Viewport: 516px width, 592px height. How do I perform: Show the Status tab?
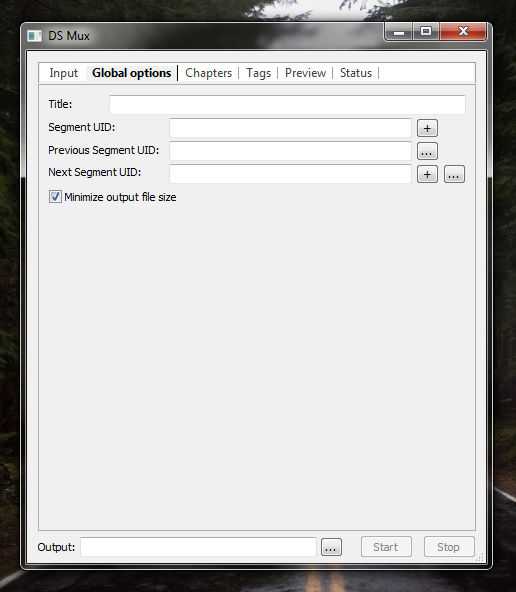(x=356, y=73)
